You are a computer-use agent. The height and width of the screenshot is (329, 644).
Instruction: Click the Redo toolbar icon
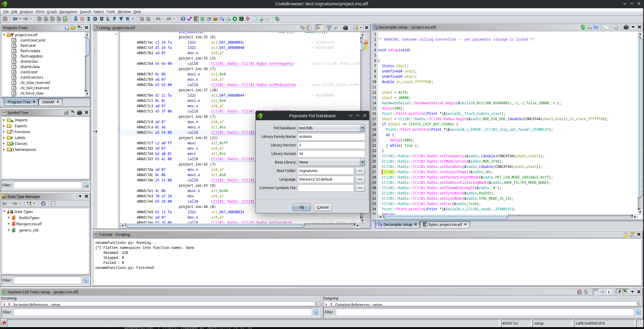coord(169,19)
